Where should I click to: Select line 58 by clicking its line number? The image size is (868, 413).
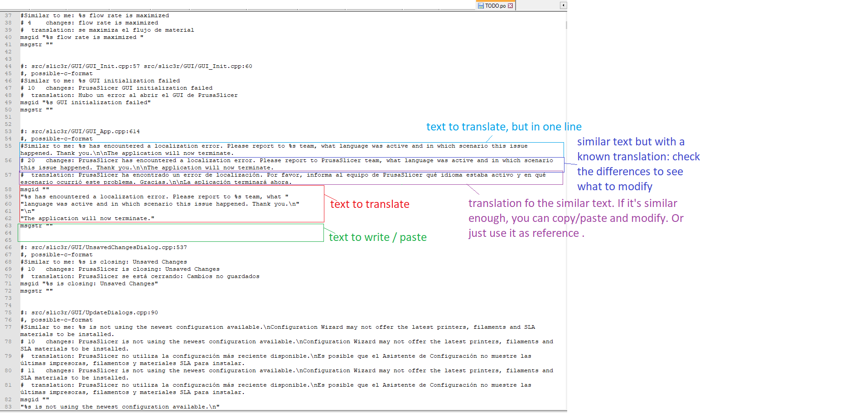(x=8, y=189)
